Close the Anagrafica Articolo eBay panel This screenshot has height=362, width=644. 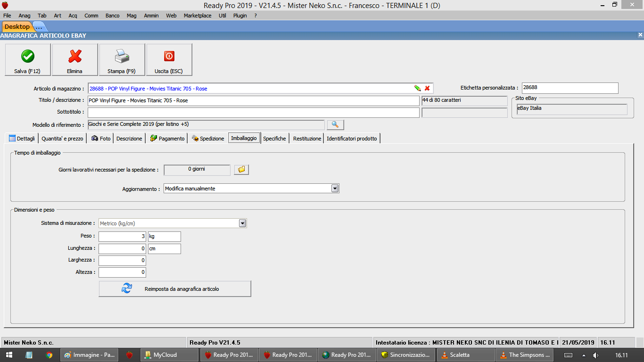click(640, 35)
